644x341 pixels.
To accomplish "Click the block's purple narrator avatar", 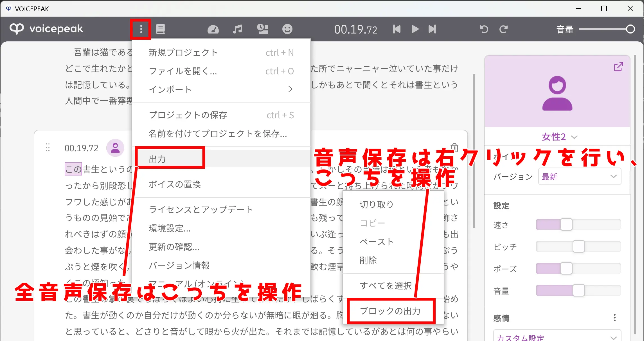I will click(x=115, y=148).
